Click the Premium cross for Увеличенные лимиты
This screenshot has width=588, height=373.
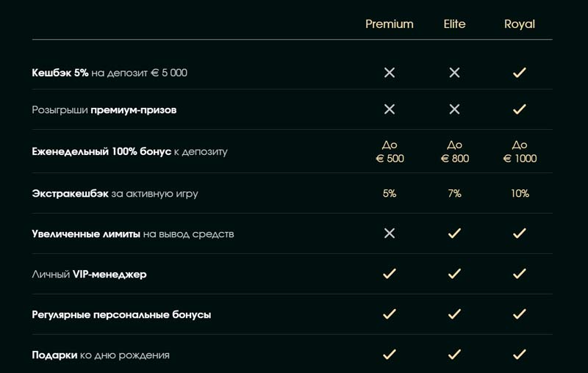[390, 233]
